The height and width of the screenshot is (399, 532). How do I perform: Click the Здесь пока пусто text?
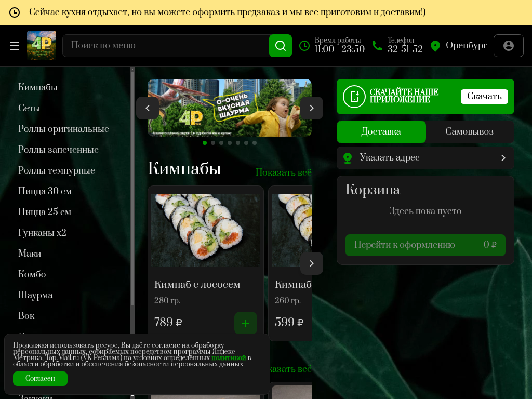tap(425, 211)
